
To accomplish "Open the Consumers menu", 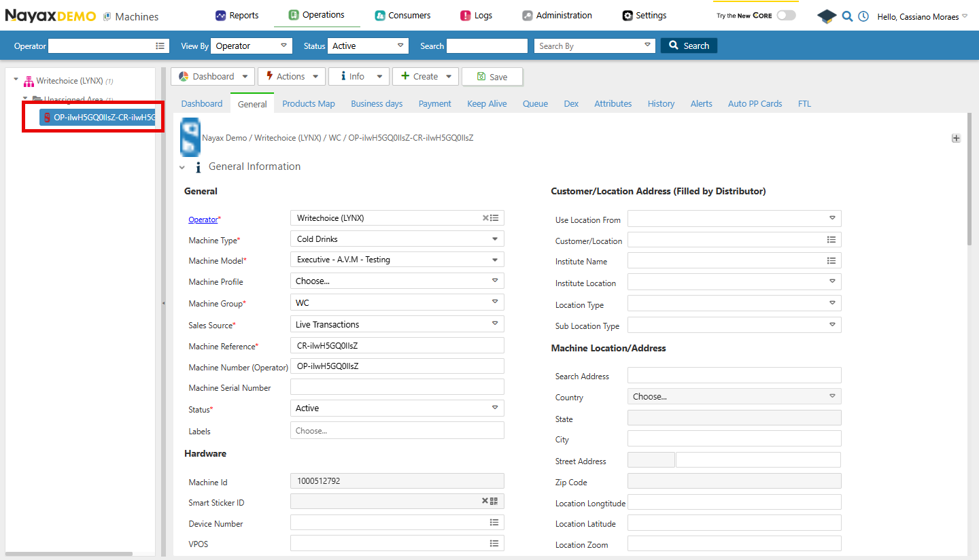I will (402, 15).
